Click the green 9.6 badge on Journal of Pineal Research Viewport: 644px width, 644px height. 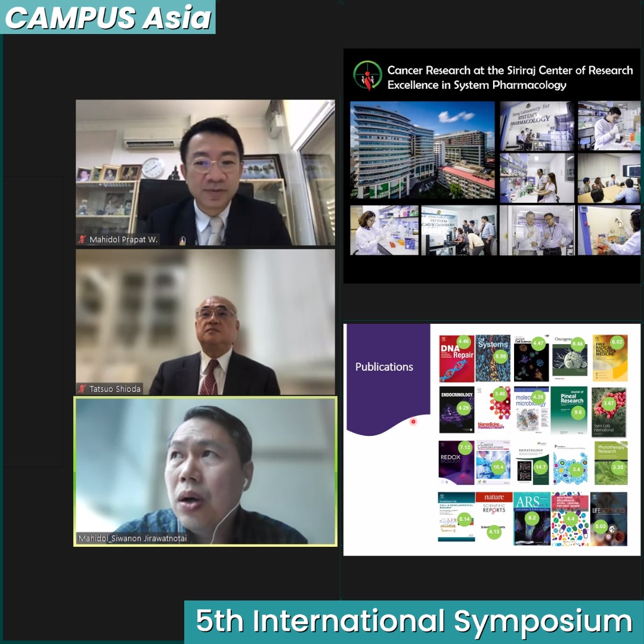click(577, 412)
